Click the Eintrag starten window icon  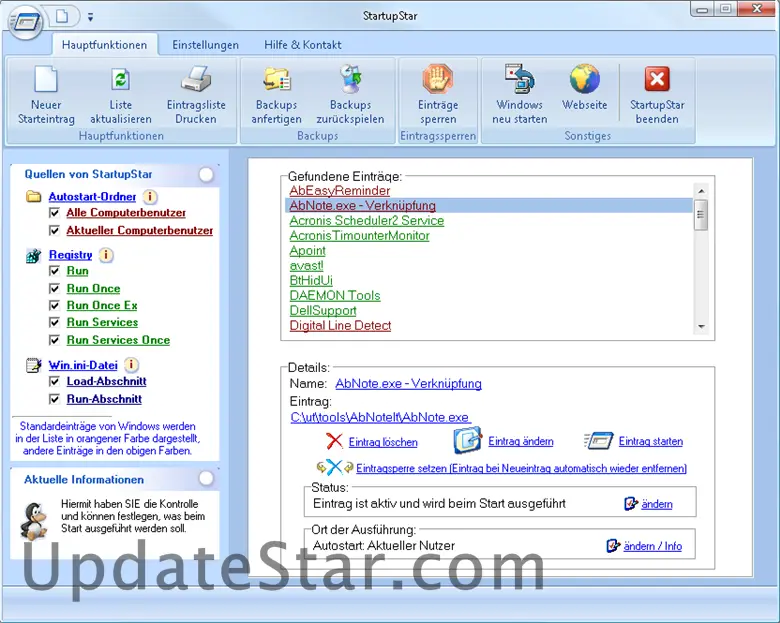coord(599,441)
